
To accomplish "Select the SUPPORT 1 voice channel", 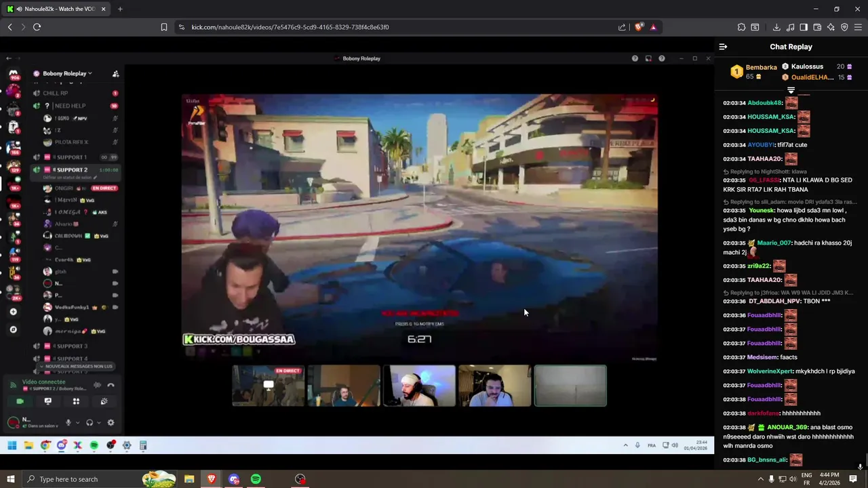I will [71, 157].
